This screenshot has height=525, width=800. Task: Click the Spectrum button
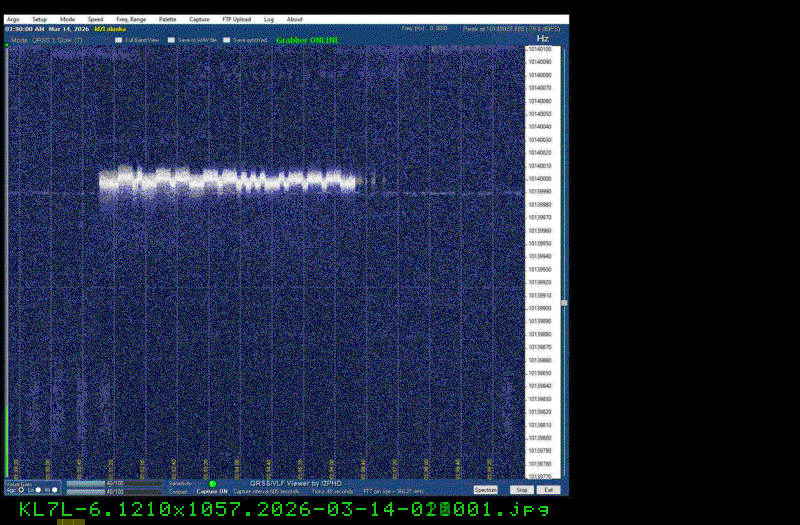coord(486,490)
